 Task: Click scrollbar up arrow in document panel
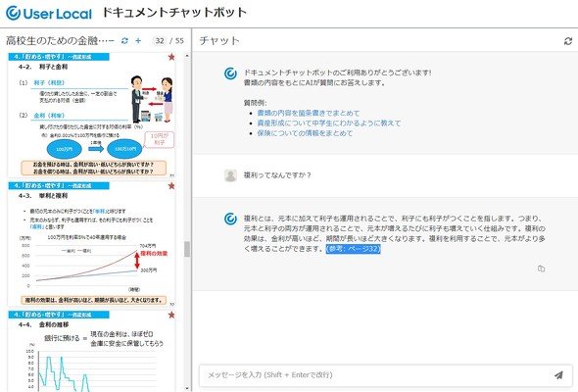(x=187, y=56)
